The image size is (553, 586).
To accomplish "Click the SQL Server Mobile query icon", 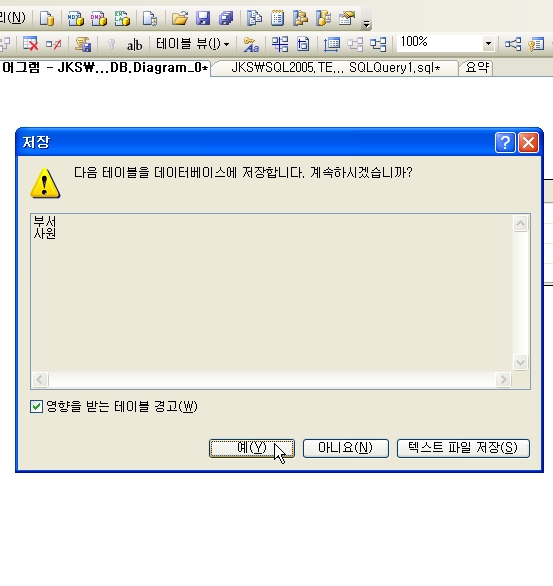I will [150, 18].
